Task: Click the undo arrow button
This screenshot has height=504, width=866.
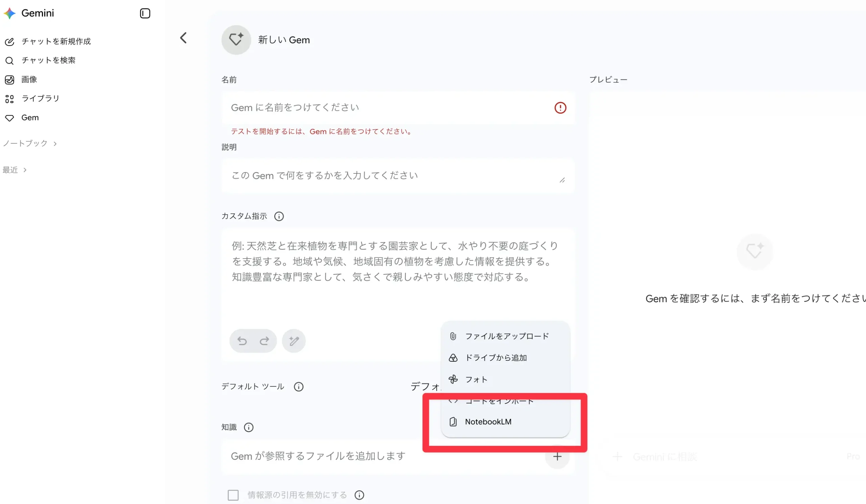Action: 242,341
